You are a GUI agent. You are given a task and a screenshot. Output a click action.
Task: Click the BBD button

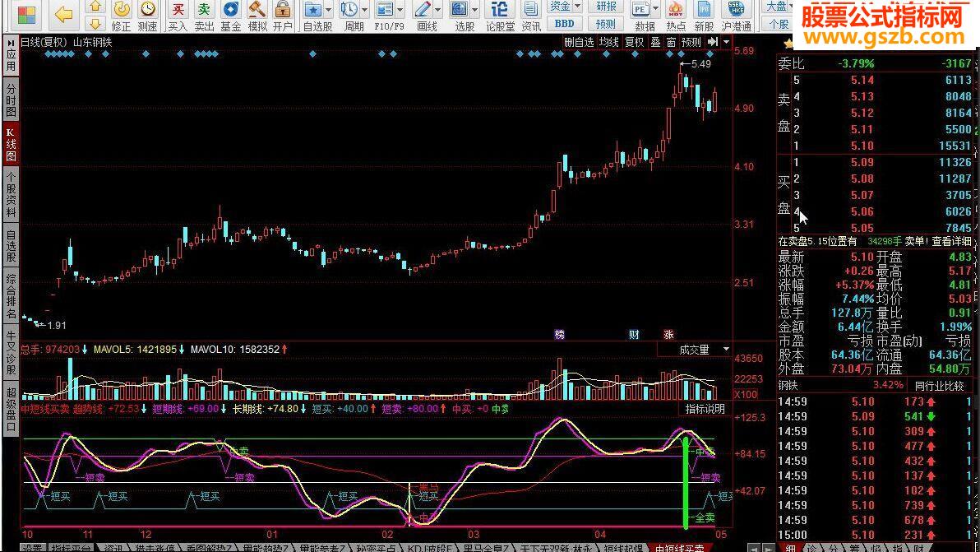[x=564, y=24]
